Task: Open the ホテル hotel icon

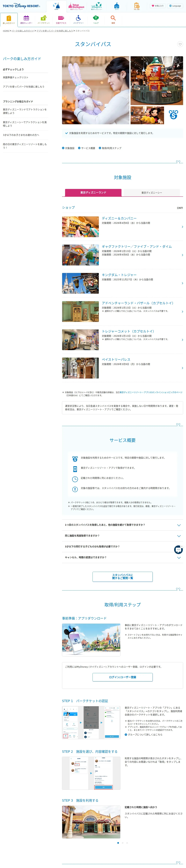Action: pyautogui.click(x=116, y=6)
